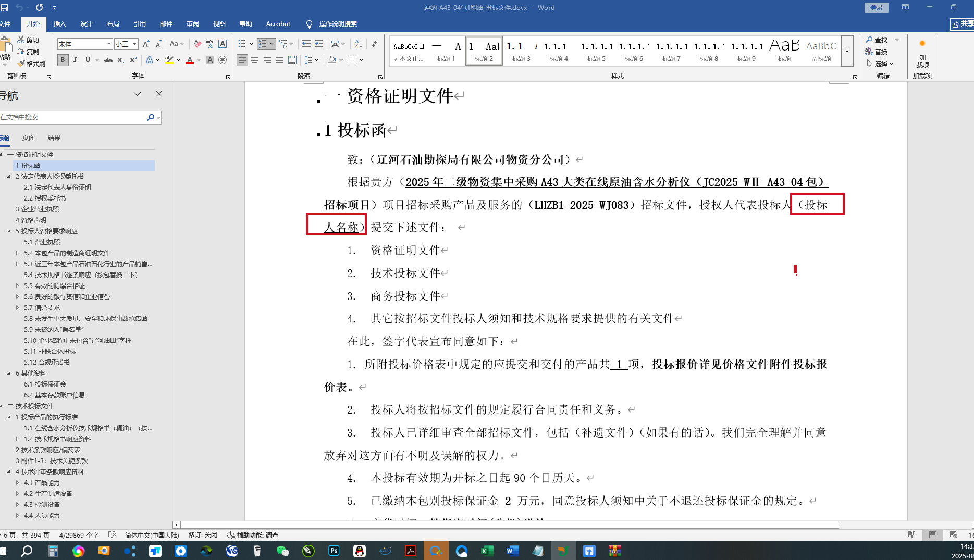Switch to Read Mode view in status bar

point(911,535)
